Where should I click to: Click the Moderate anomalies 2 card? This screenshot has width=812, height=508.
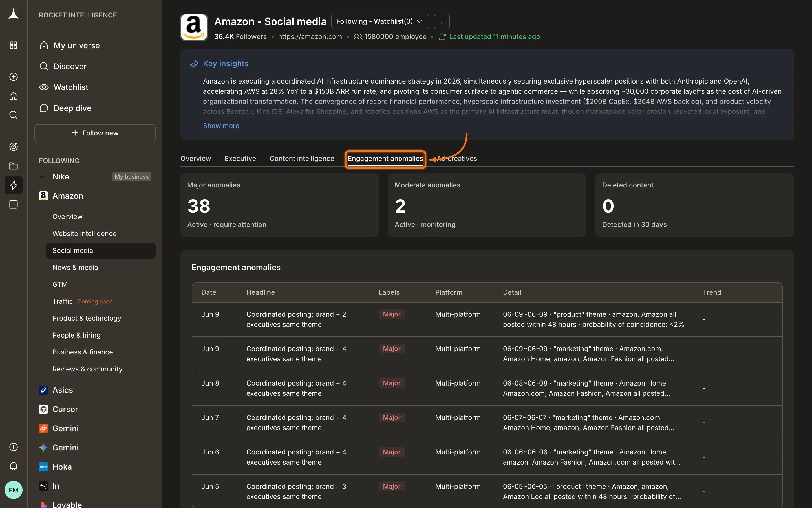click(x=487, y=205)
